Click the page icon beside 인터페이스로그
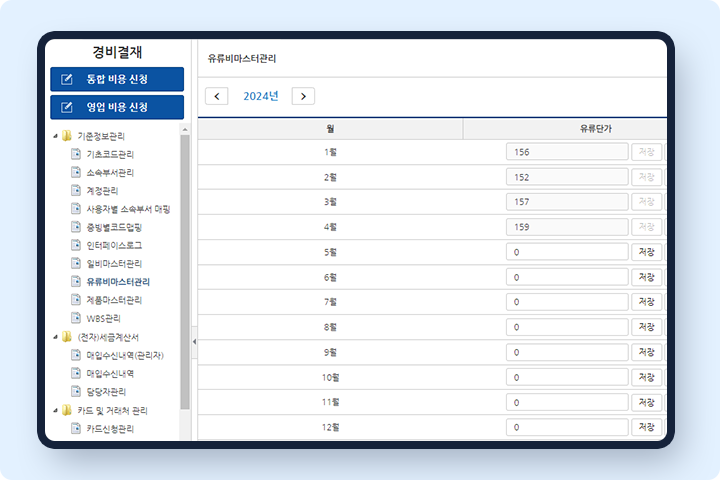720x480 pixels. [76, 245]
